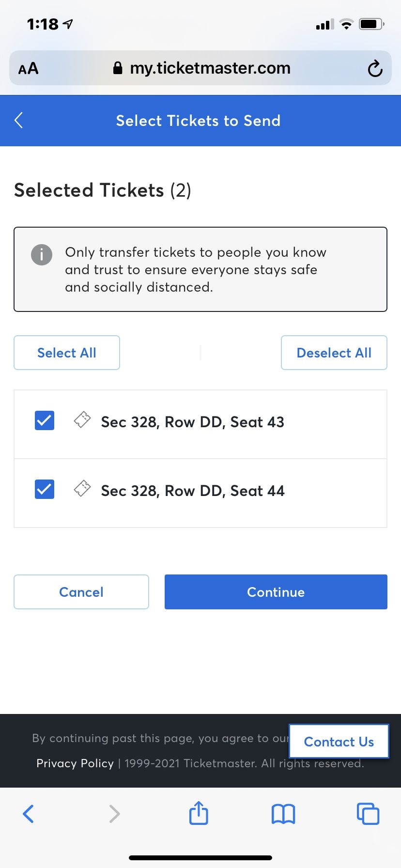Image resolution: width=401 pixels, height=868 pixels.
Task: Tap the back chevron in blue header
Action: pos(19,120)
